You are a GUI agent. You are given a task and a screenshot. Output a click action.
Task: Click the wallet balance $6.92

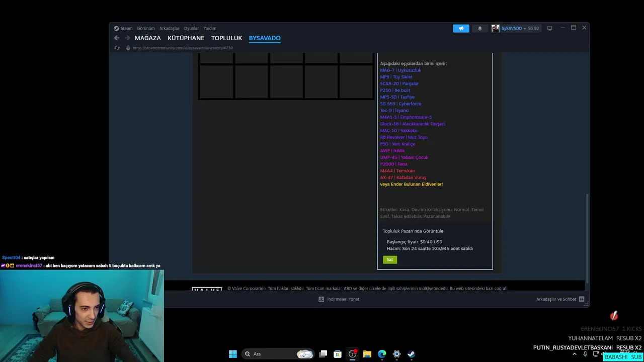pyautogui.click(x=533, y=28)
